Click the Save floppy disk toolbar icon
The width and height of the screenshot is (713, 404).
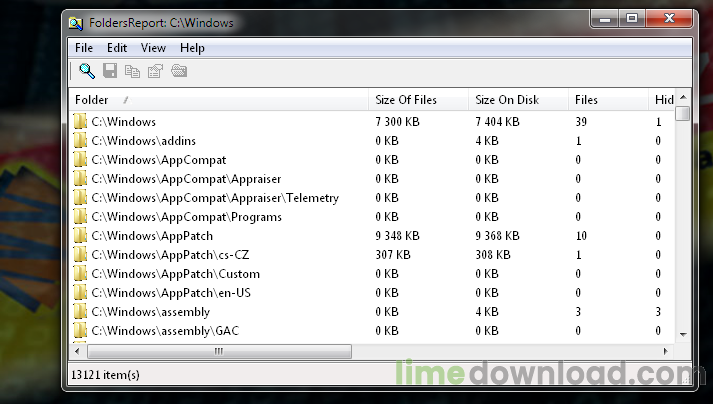[x=110, y=71]
